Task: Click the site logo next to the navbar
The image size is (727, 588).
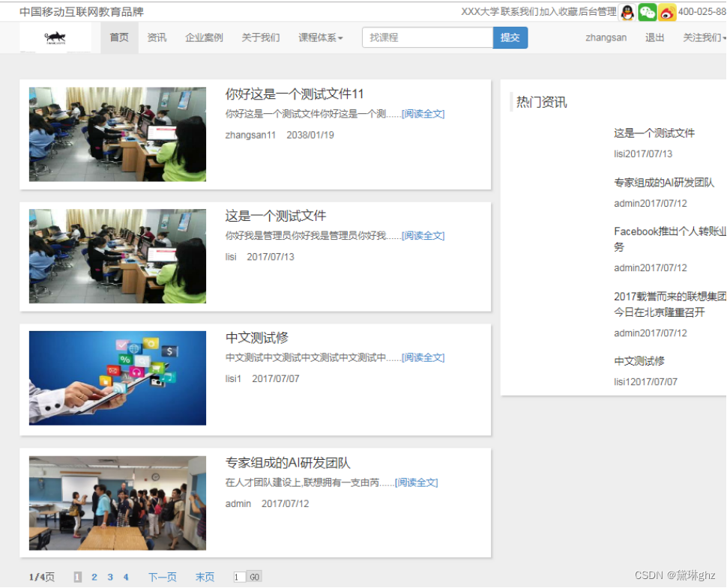Action: coord(55,37)
